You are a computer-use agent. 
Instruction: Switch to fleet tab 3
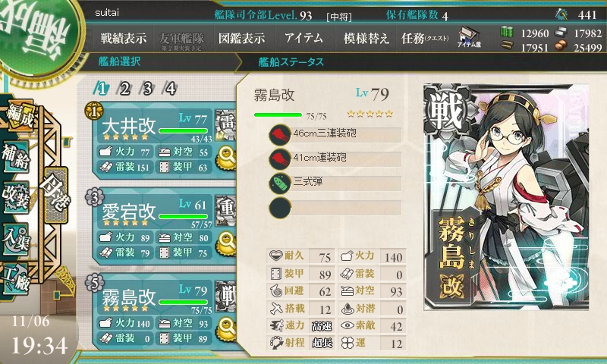pos(147,89)
